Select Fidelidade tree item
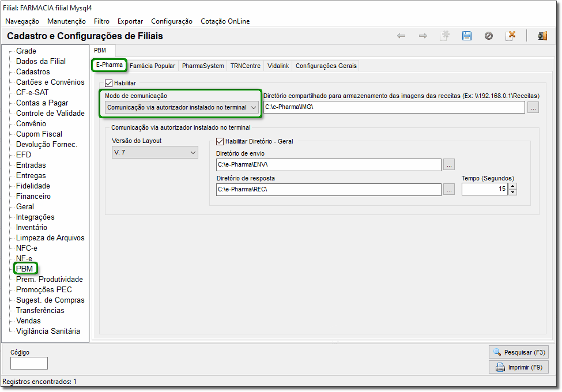The width and height of the screenshot is (562, 392). click(33, 186)
